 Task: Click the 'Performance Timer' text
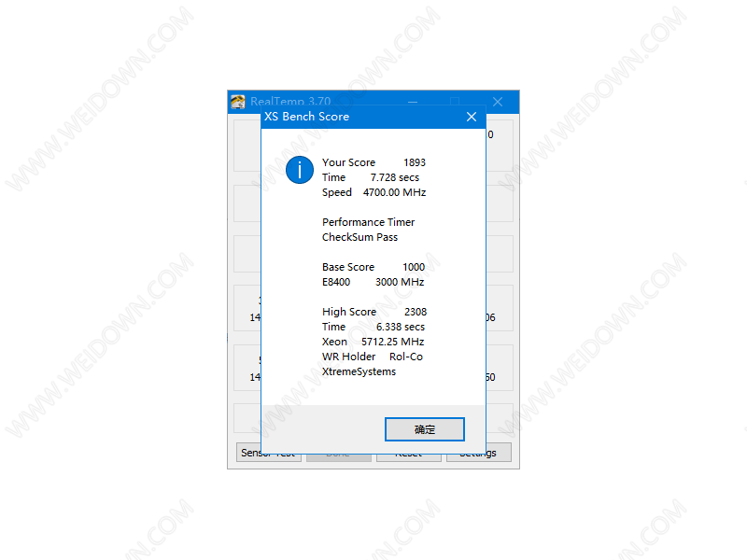pos(368,222)
